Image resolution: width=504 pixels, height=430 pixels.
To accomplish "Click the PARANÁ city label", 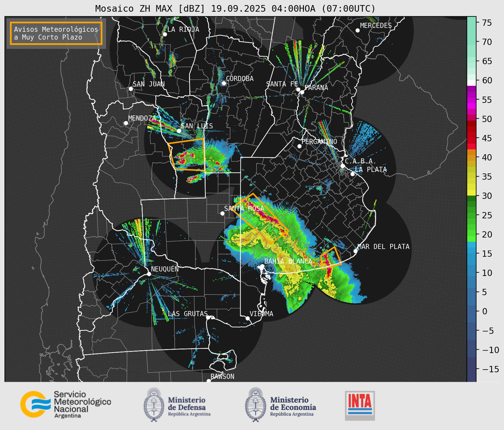I will tap(316, 87).
